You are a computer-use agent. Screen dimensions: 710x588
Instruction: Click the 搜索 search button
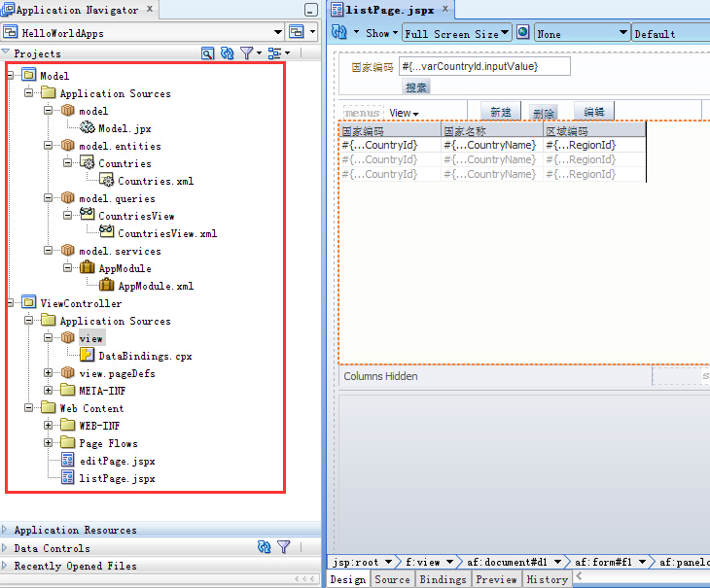pyautogui.click(x=415, y=86)
